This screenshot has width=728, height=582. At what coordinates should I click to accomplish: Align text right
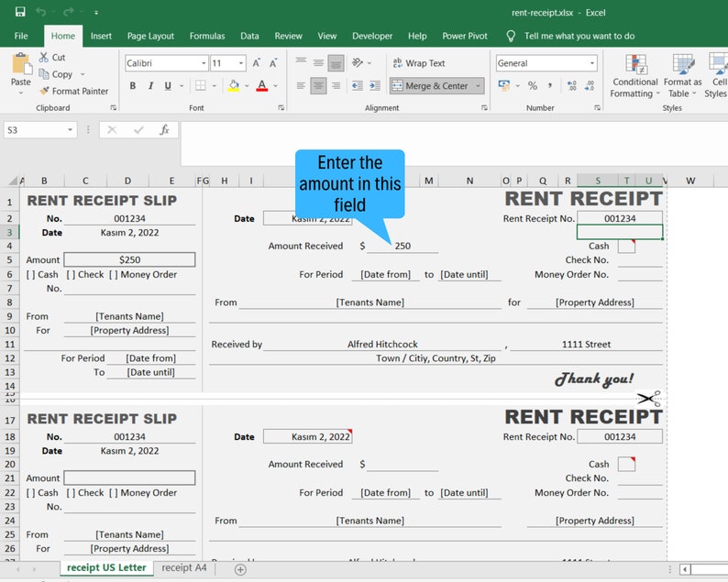[336, 85]
